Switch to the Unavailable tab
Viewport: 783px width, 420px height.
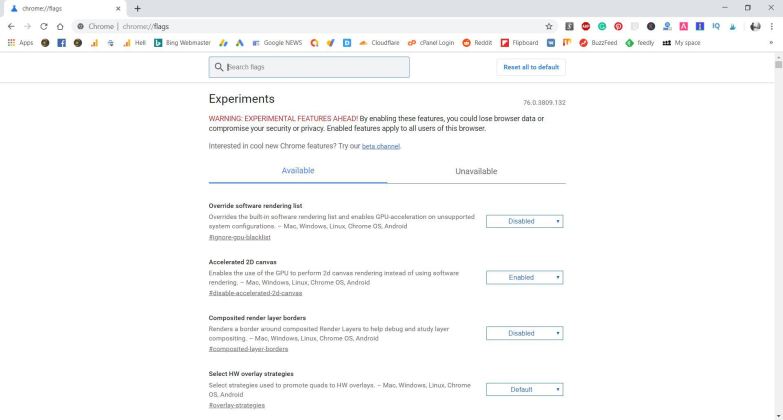[x=476, y=171]
